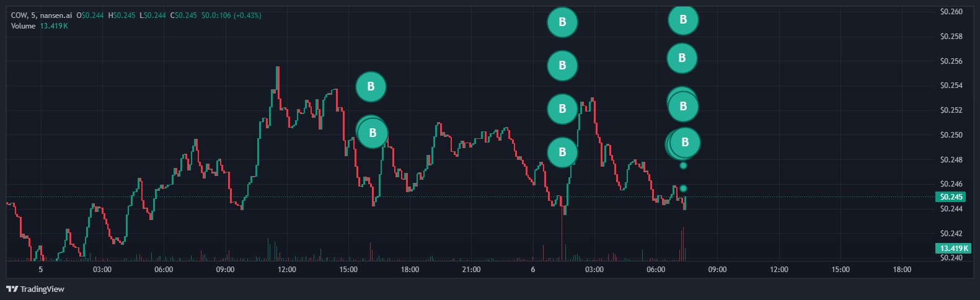Image resolution: width=980 pixels, height=300 pixels.
Task: Click the upper small green dot under the rightmost B markers
Action: [x=683, y=165]
